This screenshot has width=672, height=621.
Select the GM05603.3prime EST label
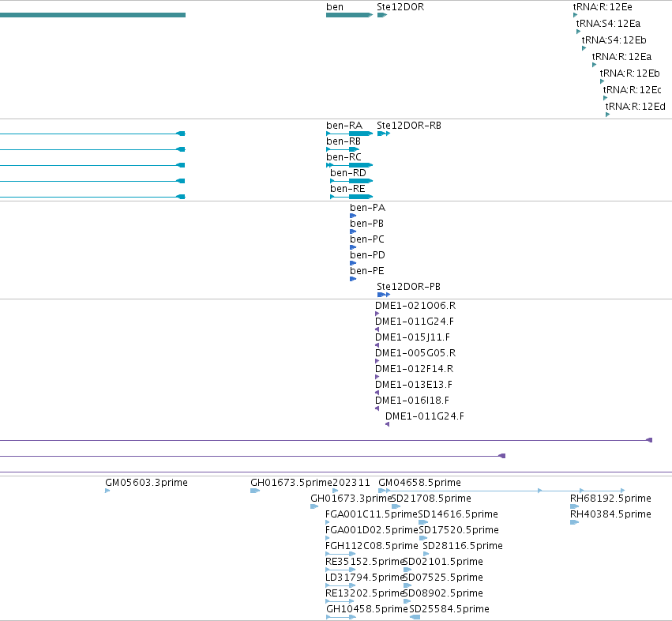coord(147,483)
